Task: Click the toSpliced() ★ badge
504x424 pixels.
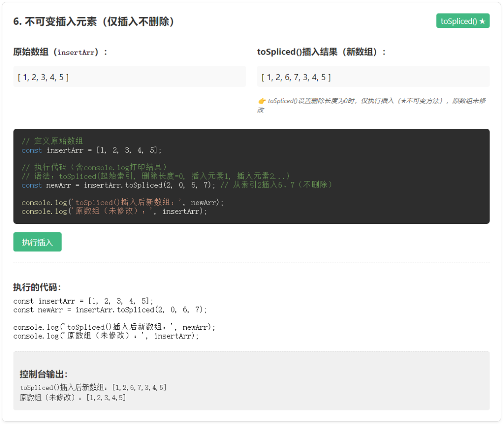Action: coord(462,21)
